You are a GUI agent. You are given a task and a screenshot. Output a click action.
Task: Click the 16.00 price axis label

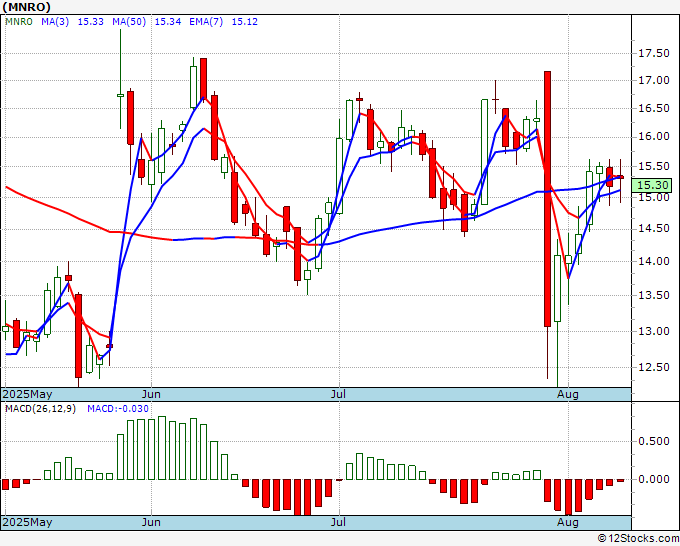[x=654, y=137]
